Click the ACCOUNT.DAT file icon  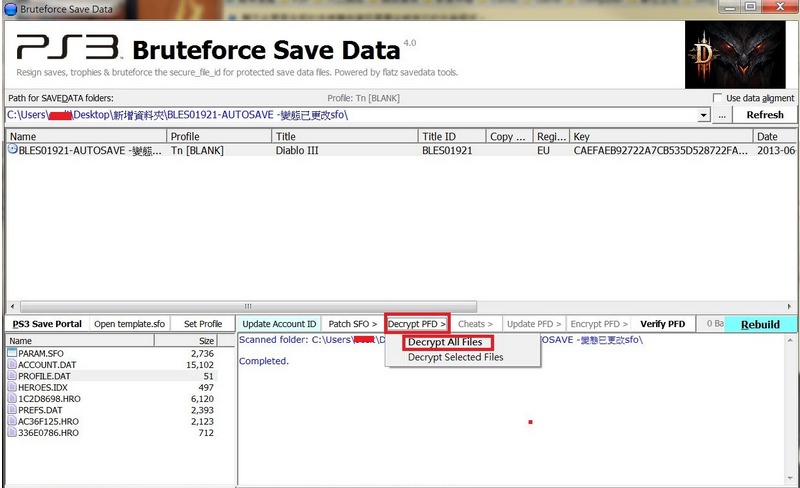tap(12, 365)
